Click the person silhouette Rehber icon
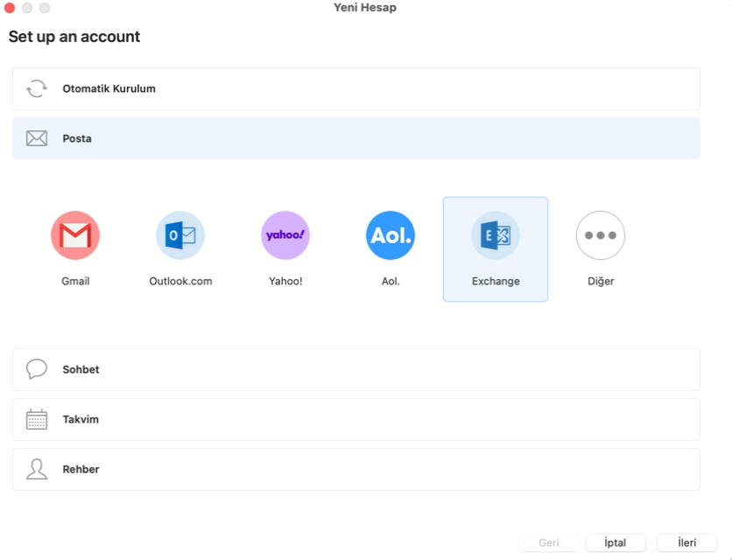Screen dimensions: 732x560 point(37,469)
